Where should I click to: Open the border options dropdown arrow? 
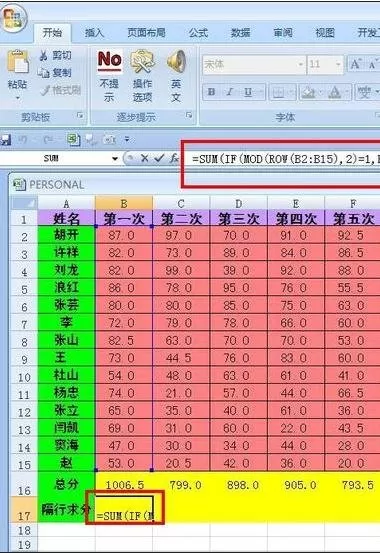tap(291, 92)
